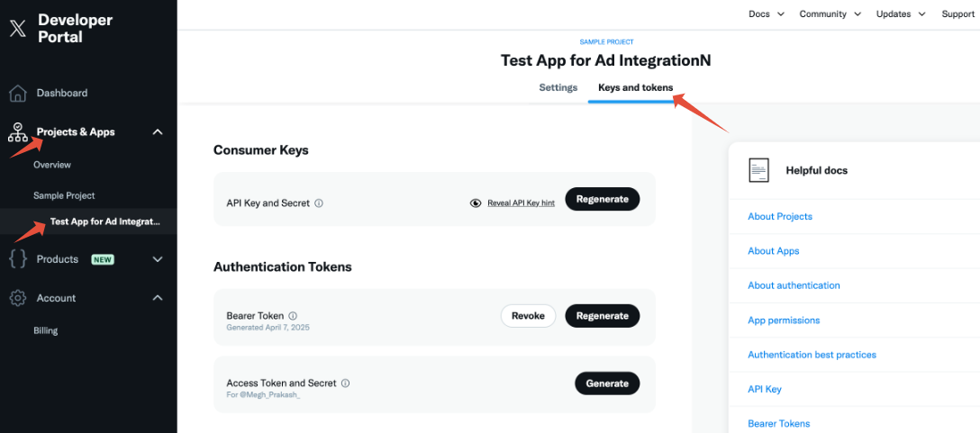The height and width of the screenshot is (433, 980).
Task: Open the About authentication link
Action: [794, 285]
